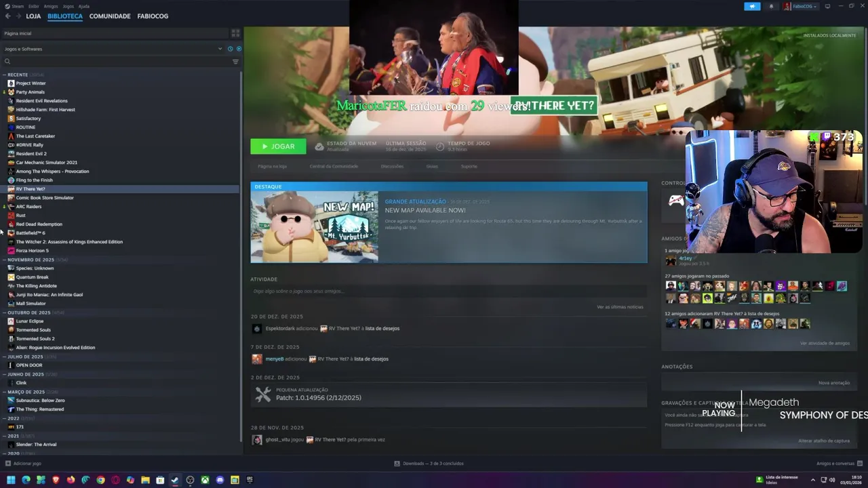The height and width of the screenshot is (488, 868).
Task: Open Discord from the taskbar
Action: (x=220, y=480)
